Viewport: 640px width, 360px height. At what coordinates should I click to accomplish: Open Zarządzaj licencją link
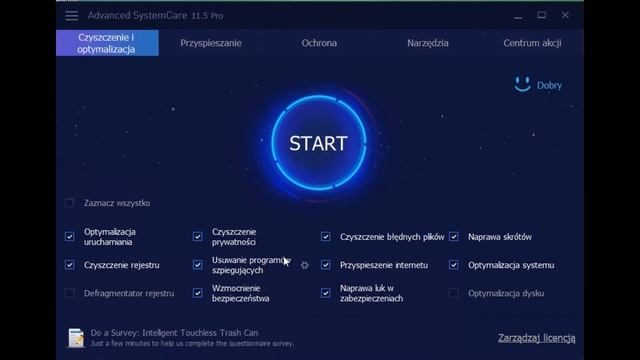(536, 338)
